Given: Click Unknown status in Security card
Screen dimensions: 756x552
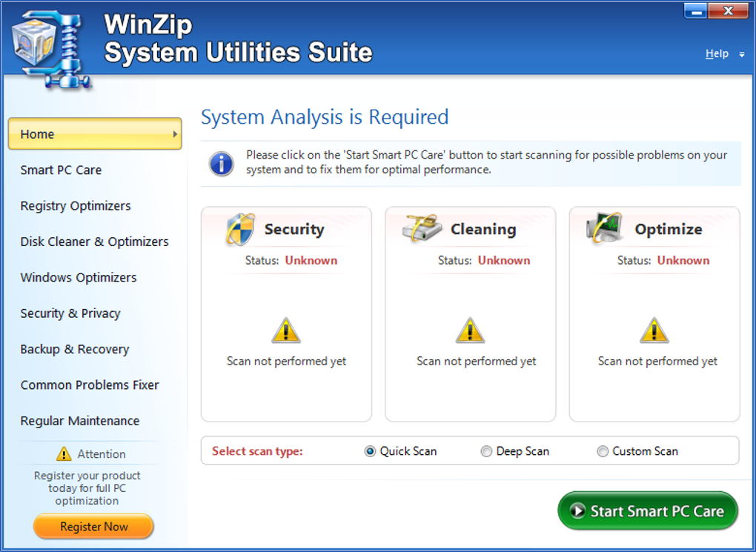Looking at the screenshot, I should coord(311,260).
